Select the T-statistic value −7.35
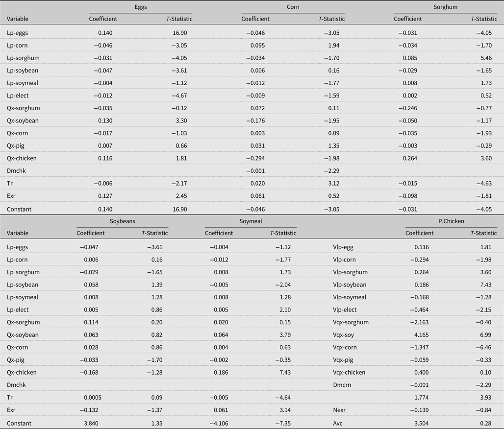Viewport: 504px width, 429px height. (282, 423)
